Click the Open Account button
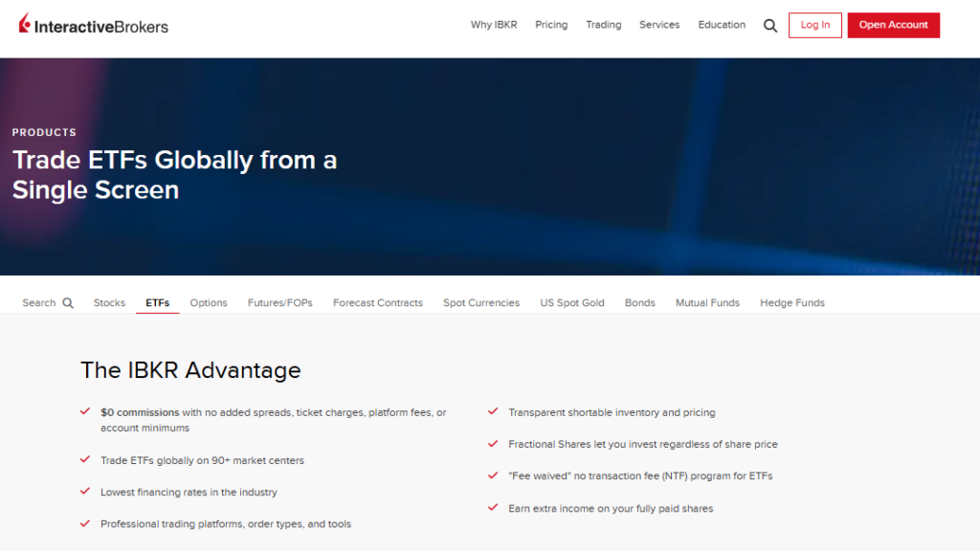Viewport: 980px width, 551px height. click(x=893, y=25)
